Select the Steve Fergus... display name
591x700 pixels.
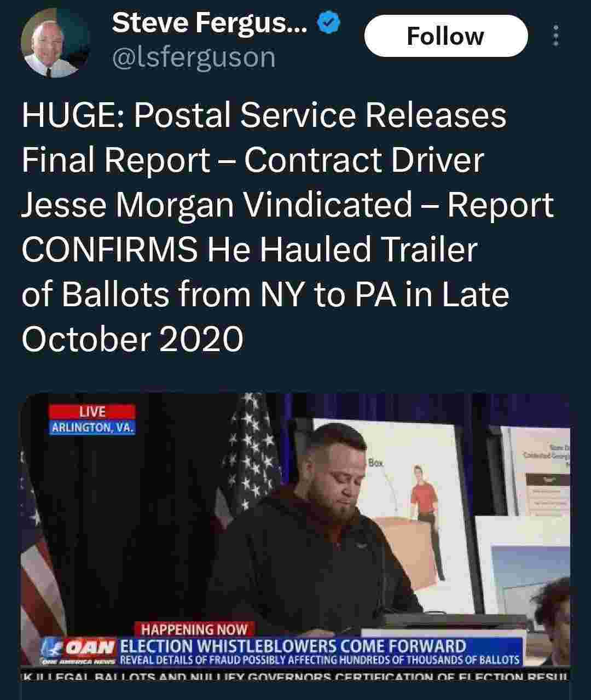210,22
